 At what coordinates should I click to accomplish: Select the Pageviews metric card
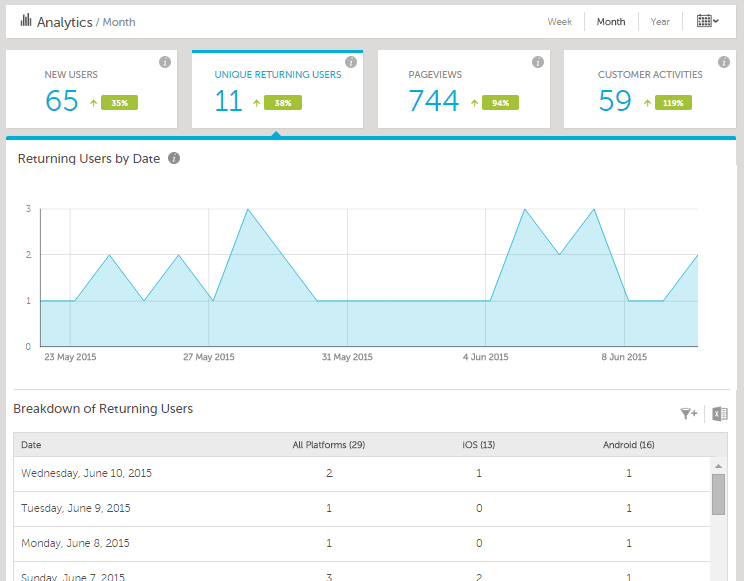464,90
